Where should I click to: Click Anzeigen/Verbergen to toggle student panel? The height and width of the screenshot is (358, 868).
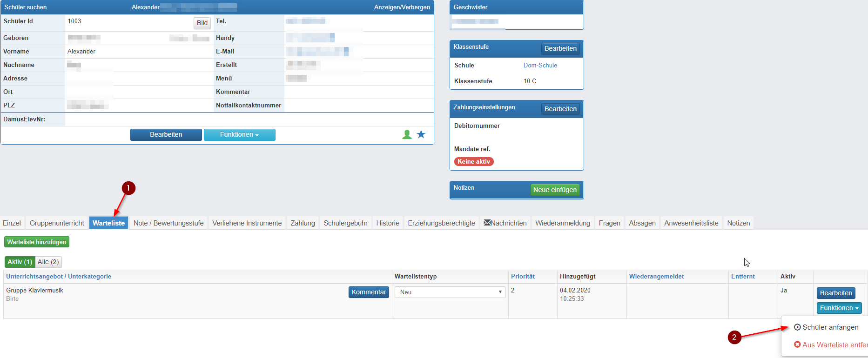pos(402,7)
